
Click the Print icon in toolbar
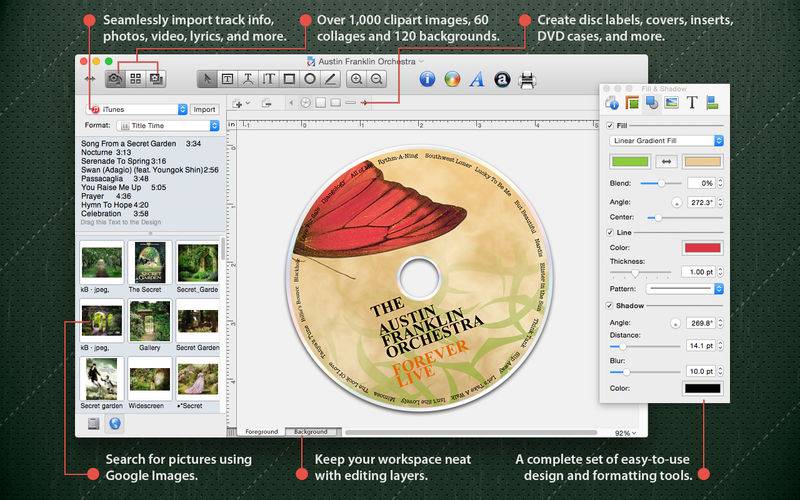pos(527,80)
